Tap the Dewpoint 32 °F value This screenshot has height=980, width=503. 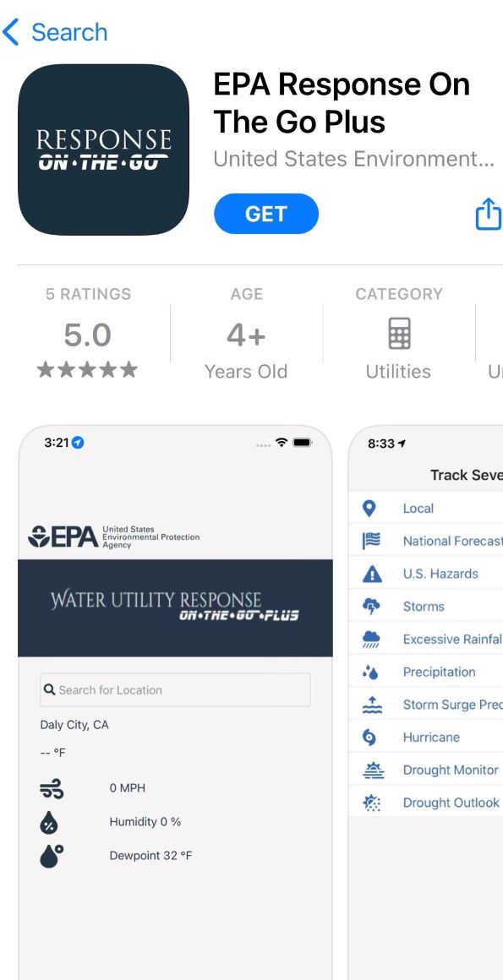pos(150,856)
